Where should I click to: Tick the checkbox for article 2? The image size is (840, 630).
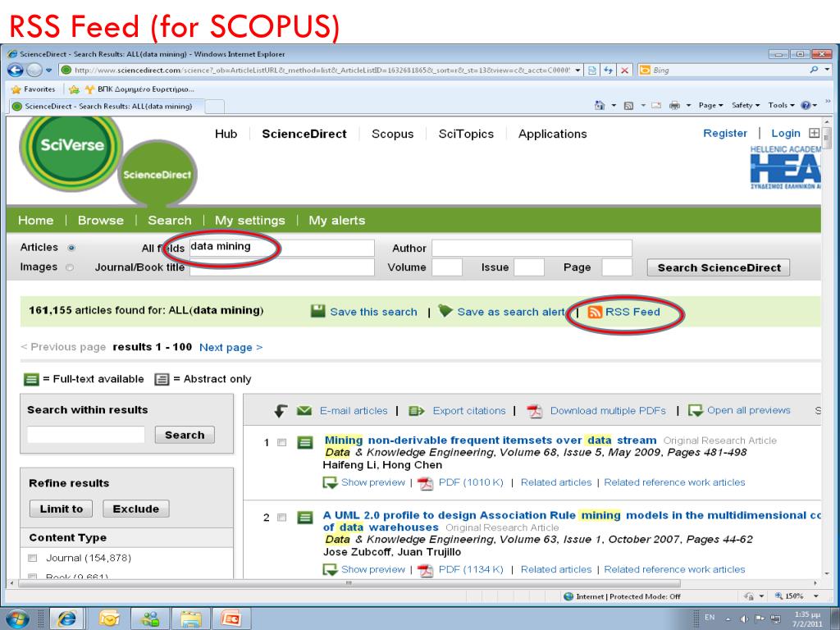(282, 518)
